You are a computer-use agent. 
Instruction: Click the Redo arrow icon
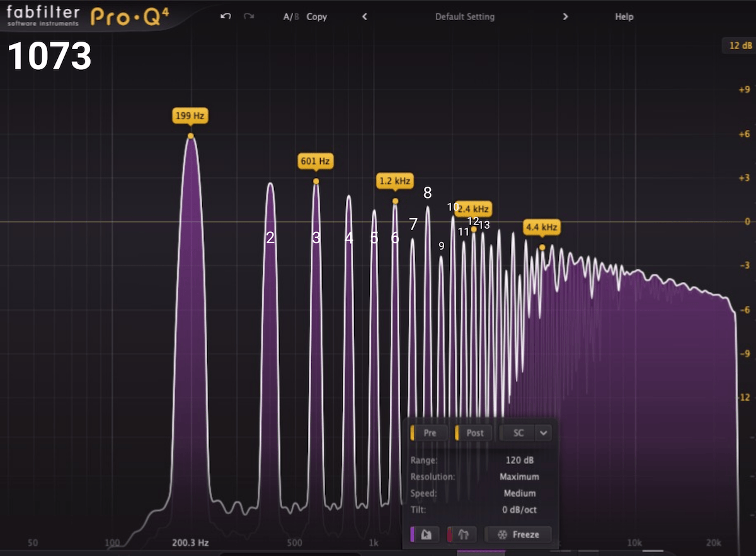click(x=249, y=16)
